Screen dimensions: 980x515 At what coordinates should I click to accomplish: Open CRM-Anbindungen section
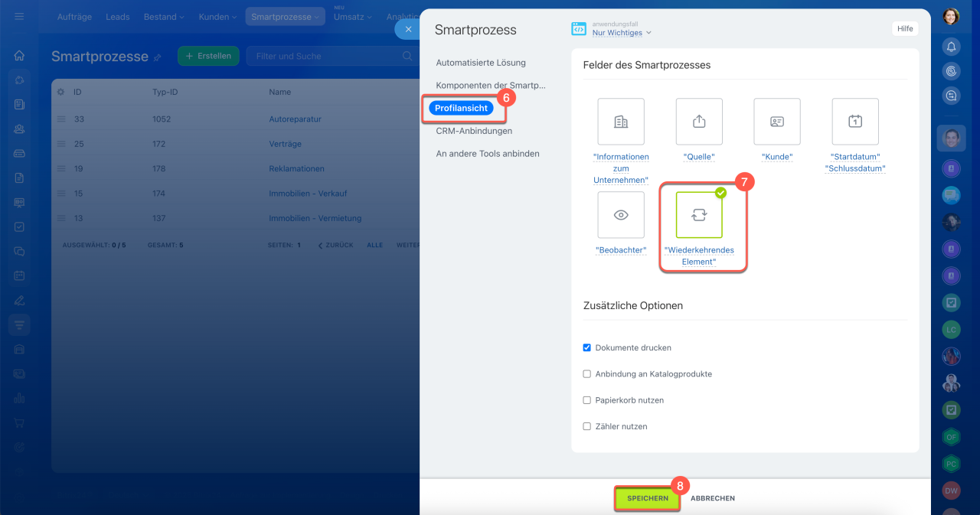tap(474, 131)
